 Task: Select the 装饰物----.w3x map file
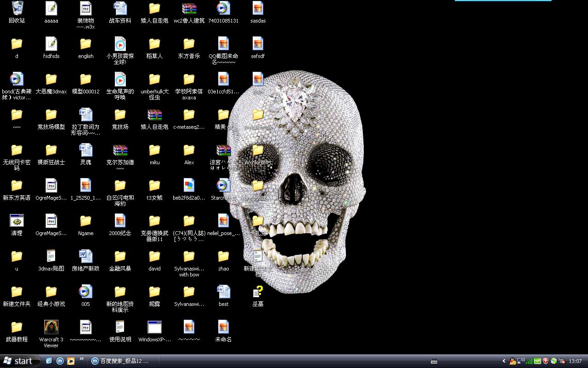[x=86, y=8]
